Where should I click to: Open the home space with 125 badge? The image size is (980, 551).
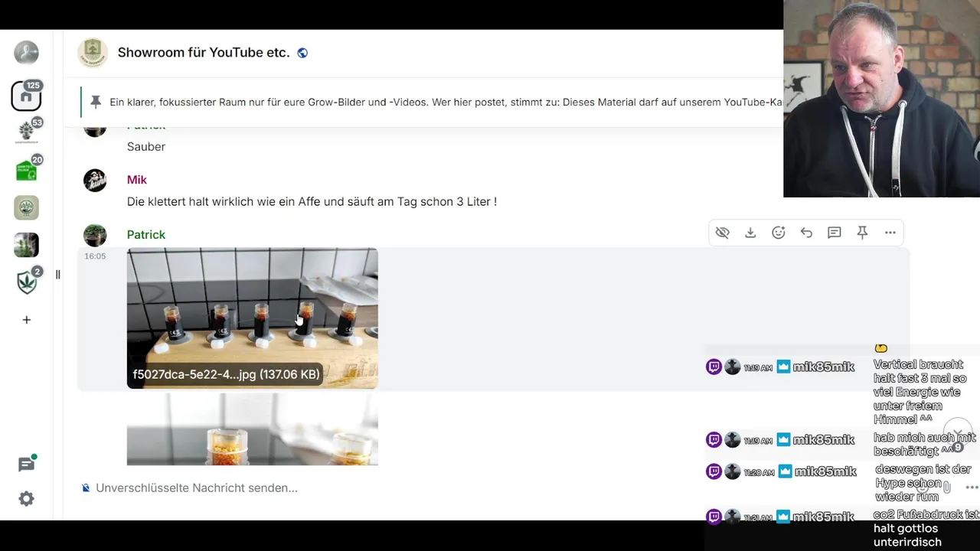coord(26,96)
